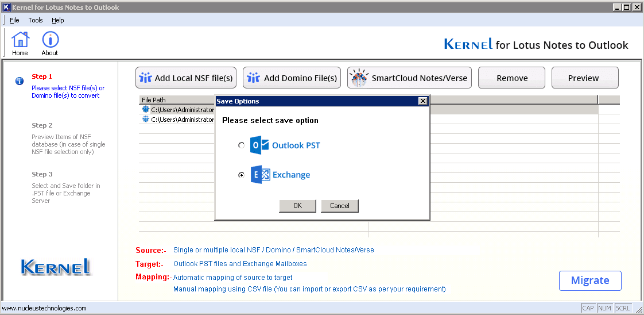Click the Target description text
Screen dimensions: 644x315
pyautogui.click(x=240, y=264)
